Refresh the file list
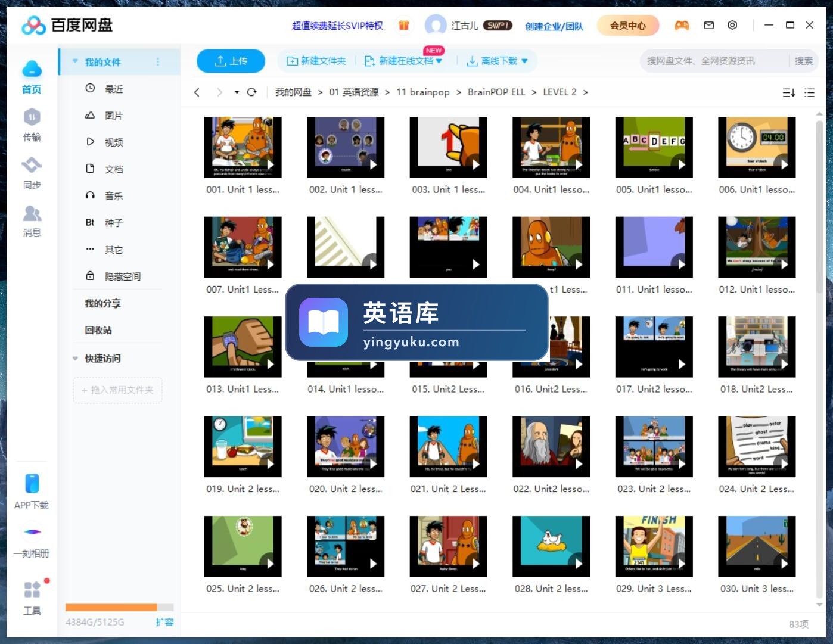Screen dimensions: 833x644 (x=251, y=92)
